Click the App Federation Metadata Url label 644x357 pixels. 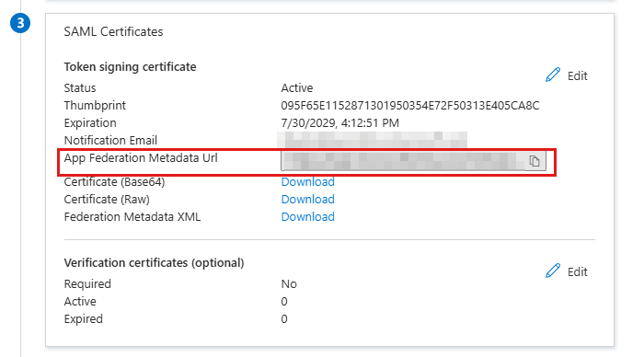141,158
